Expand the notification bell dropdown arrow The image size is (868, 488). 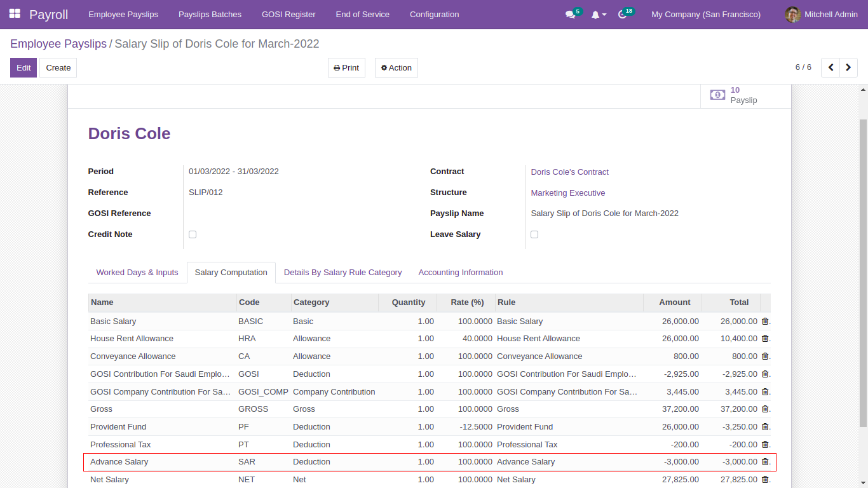click(x=604, y=14)
